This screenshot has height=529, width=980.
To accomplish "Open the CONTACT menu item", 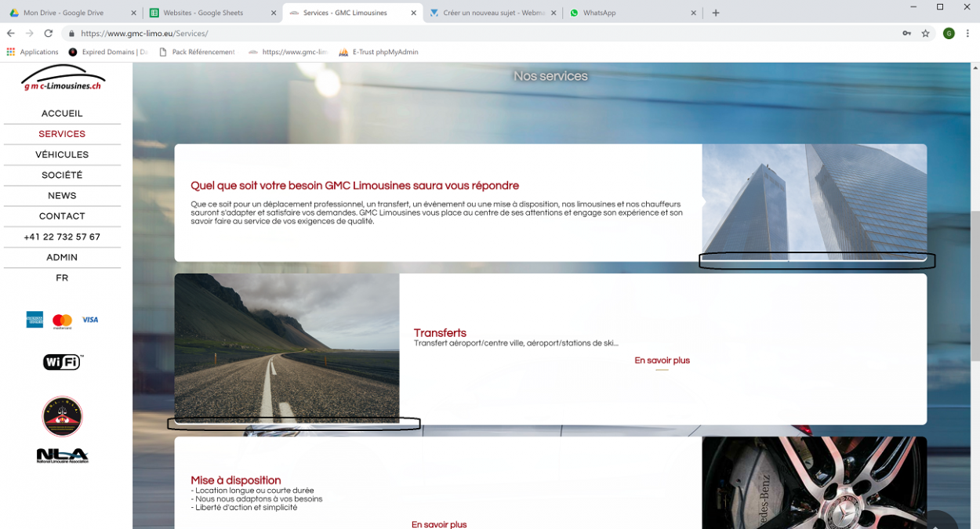I will click(62, 216).
